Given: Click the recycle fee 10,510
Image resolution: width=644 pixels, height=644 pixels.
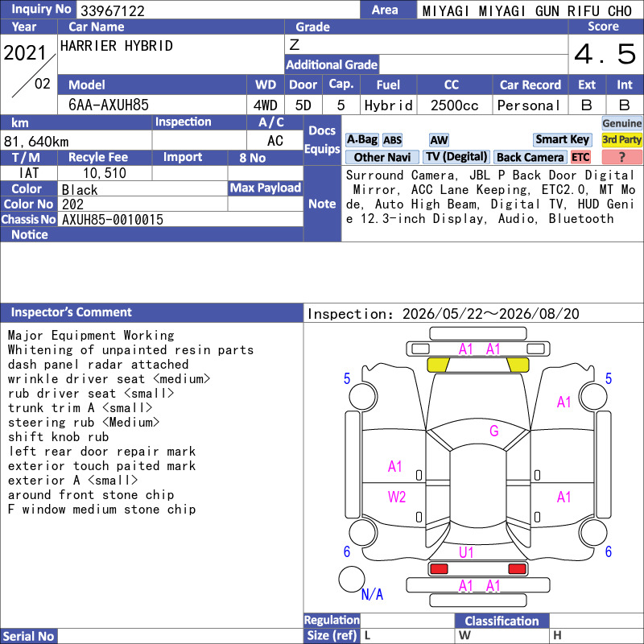Looking at the screenshot, I should (x=105, y=173).
